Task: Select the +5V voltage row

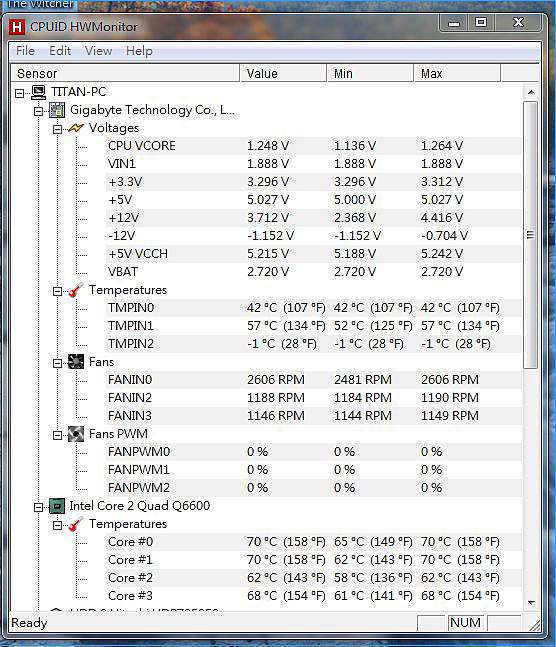Action: [314, 200]
